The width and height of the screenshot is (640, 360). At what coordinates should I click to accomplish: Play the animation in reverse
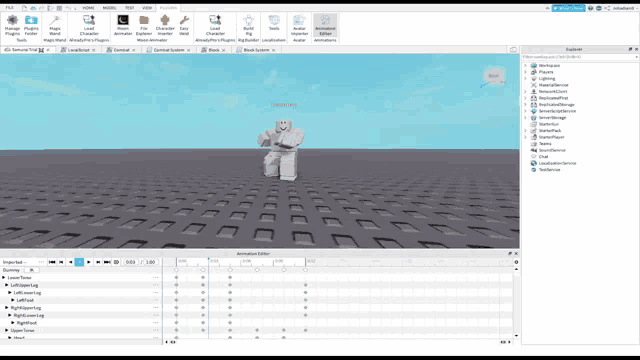pos(70,262)
